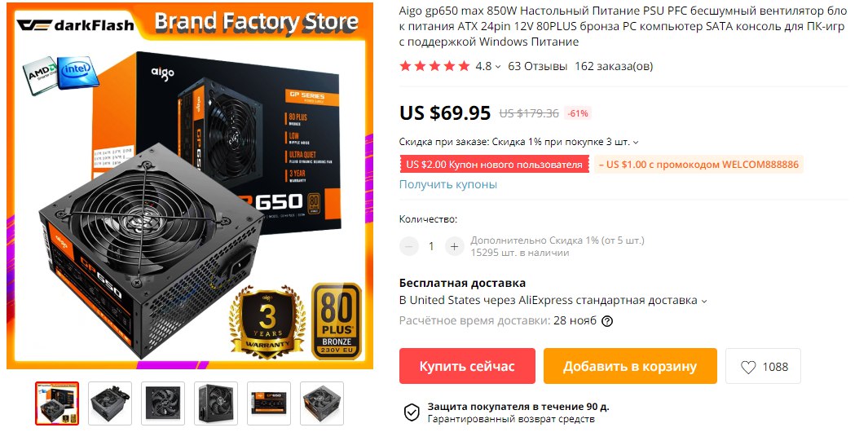This screenshot has width=868, height=432.
Task: Select the first product thumbnail with box
Action: [57, 403]
